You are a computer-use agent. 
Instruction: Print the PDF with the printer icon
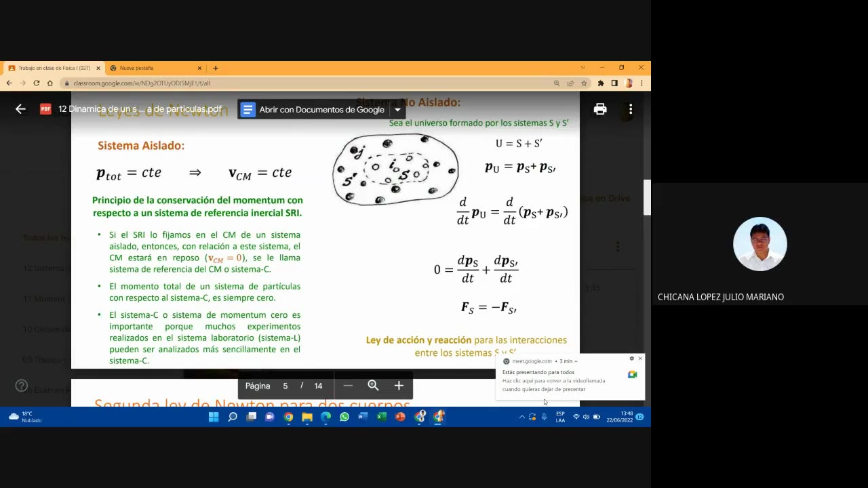pyautogui.click(x=600, y=109)
